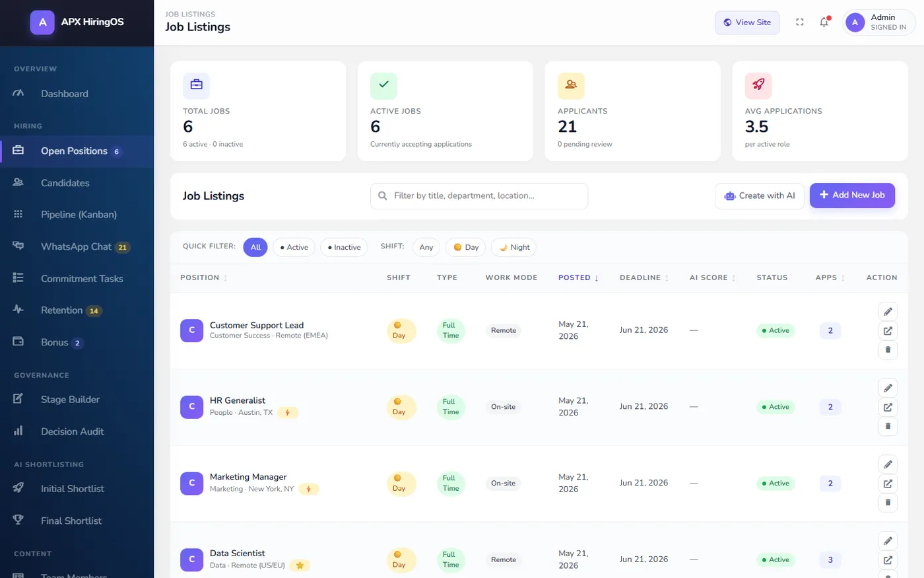The image size is (924, 578).
Task: Edit the Marketing Manager listing
Action: pos(888,465)
